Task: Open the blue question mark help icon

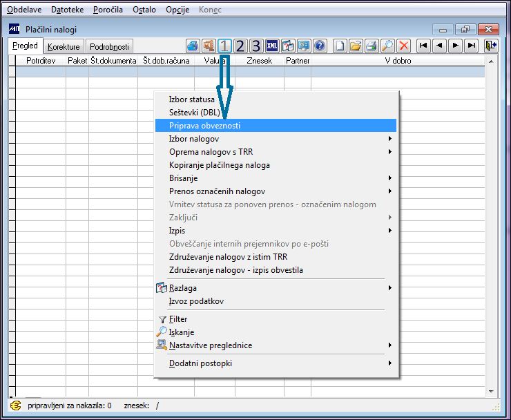Action: click(x=320, y=46)
